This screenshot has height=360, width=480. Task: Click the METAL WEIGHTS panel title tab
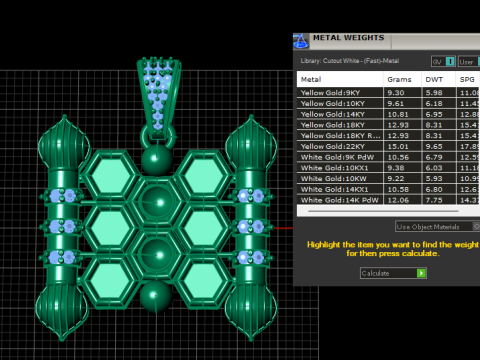tap(349, 38)
